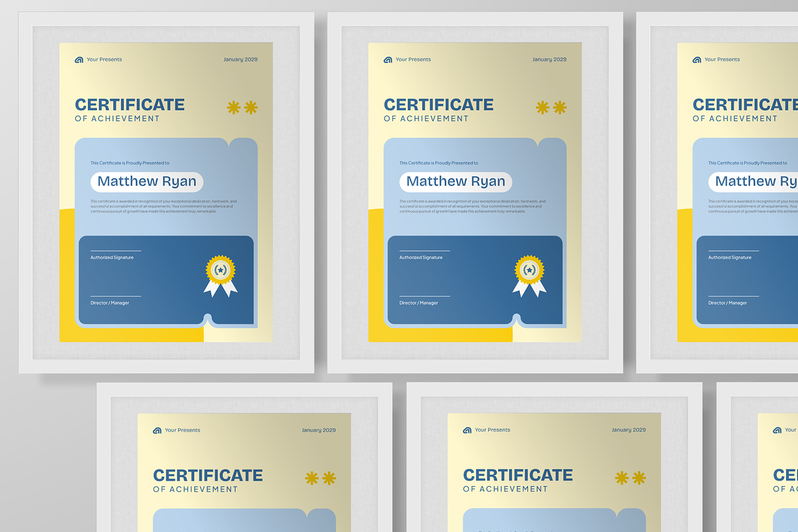Screen dimensions: 798x532
Task: Click the logo icon on the top-middle certificate
Action: (388, 60)
